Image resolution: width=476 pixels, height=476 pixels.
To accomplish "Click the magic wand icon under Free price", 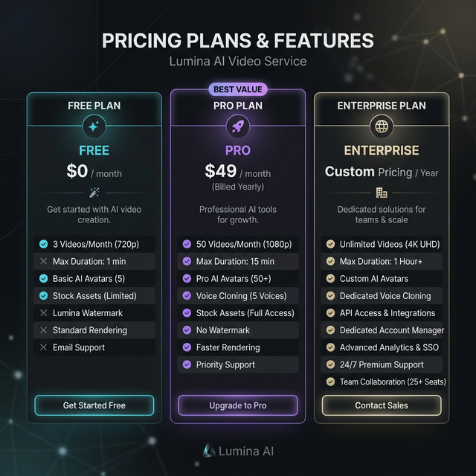I will tap(94, 193).
